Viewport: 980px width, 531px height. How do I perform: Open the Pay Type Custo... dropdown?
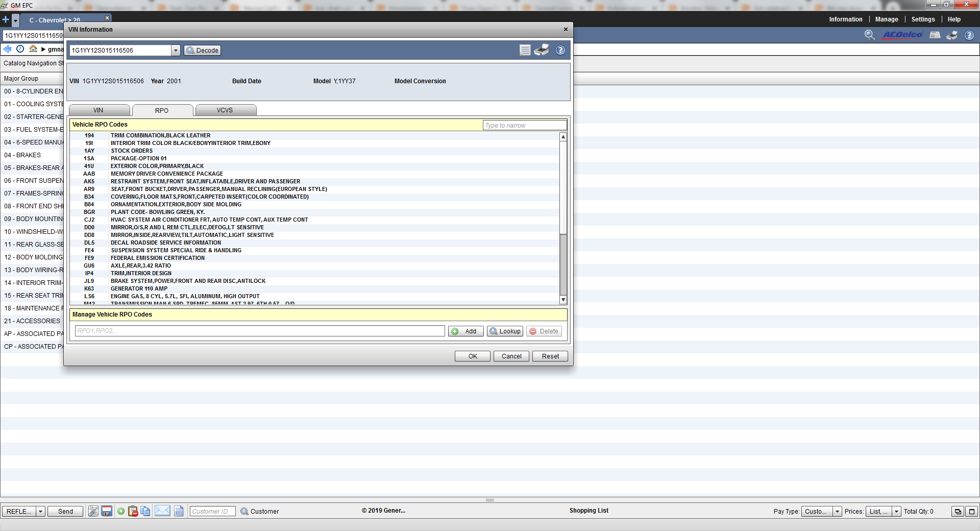click(x=837, y=511)
